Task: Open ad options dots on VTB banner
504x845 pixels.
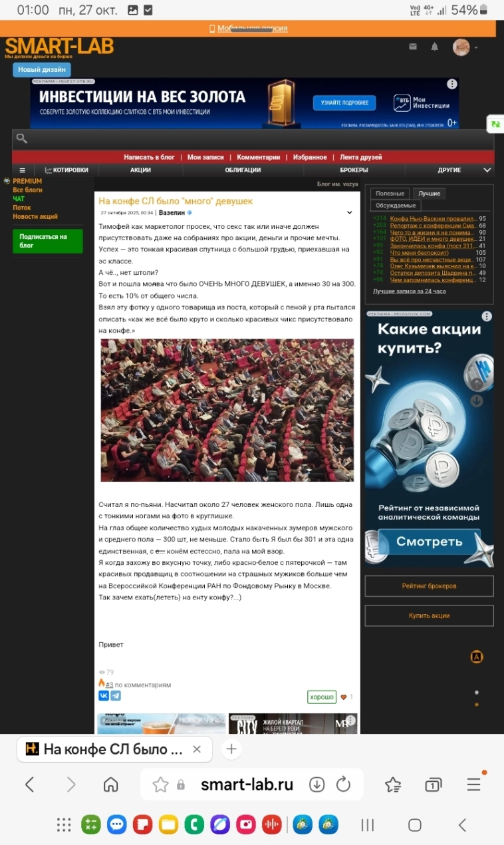Action: [452, 84]
